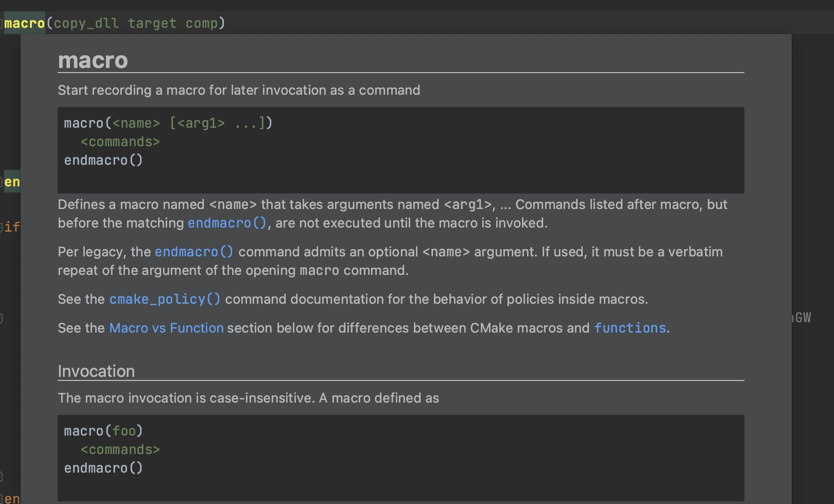Image resolution: width=834 pixels, height=504 pixels.
Task: Open the endmacro() link after 'Per legacy, the'
Action: pos(194,252)
